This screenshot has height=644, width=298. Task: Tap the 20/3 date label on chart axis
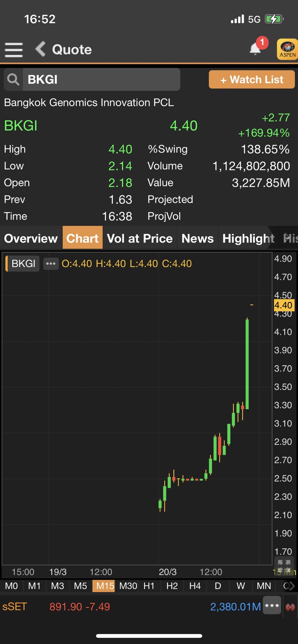(x=167, y=572)
